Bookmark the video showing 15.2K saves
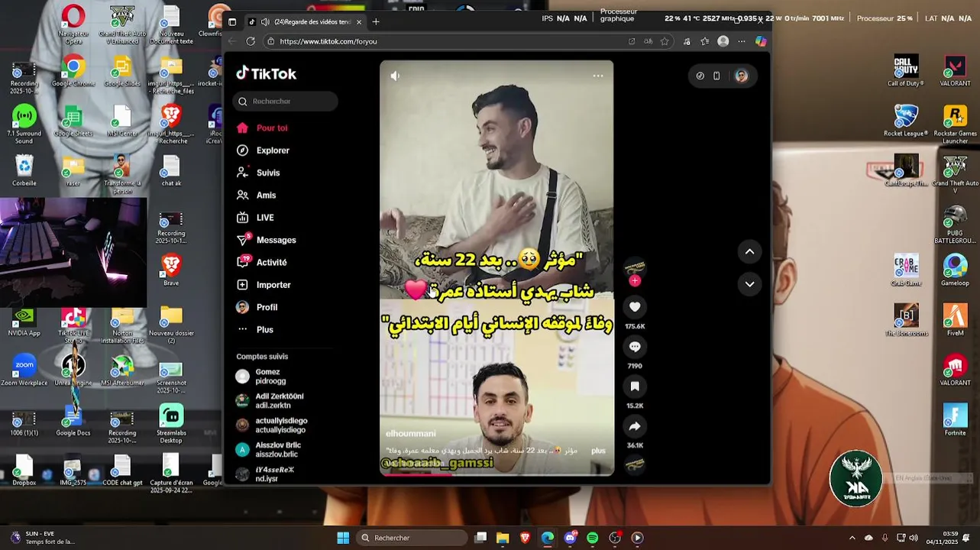The width and height of the screenshot is (980, 550). 635,387
